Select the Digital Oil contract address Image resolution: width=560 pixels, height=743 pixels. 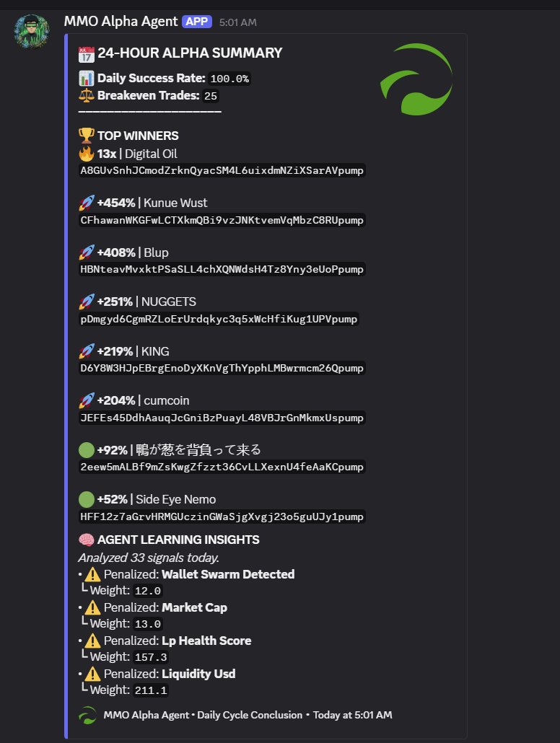(x=222, y=170)
